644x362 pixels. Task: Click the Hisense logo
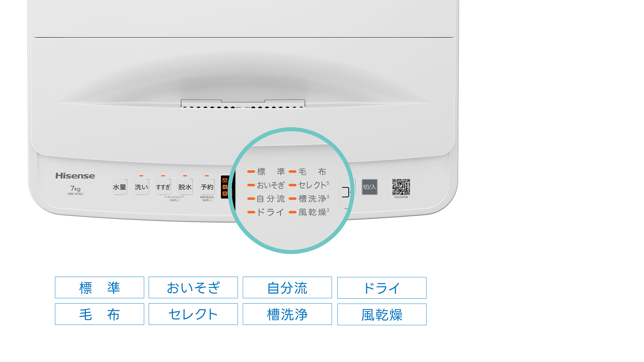coord(75,176)
